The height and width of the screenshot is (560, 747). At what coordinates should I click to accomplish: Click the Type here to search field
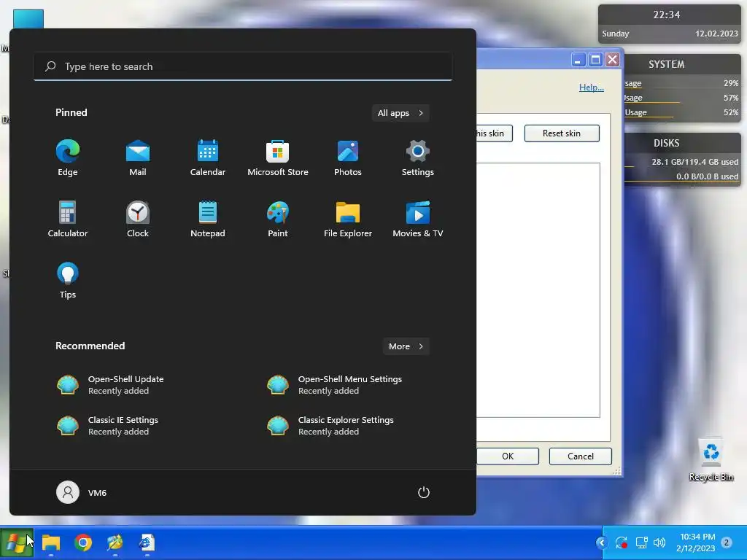click(243, 66)
